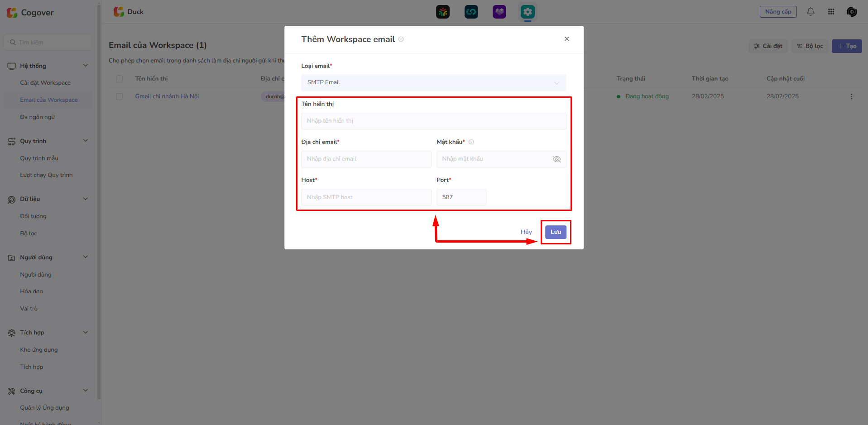868x425 pixels.
Task: Go to Cài đặt Workspace menu item
Action: [x=45, y=83]
